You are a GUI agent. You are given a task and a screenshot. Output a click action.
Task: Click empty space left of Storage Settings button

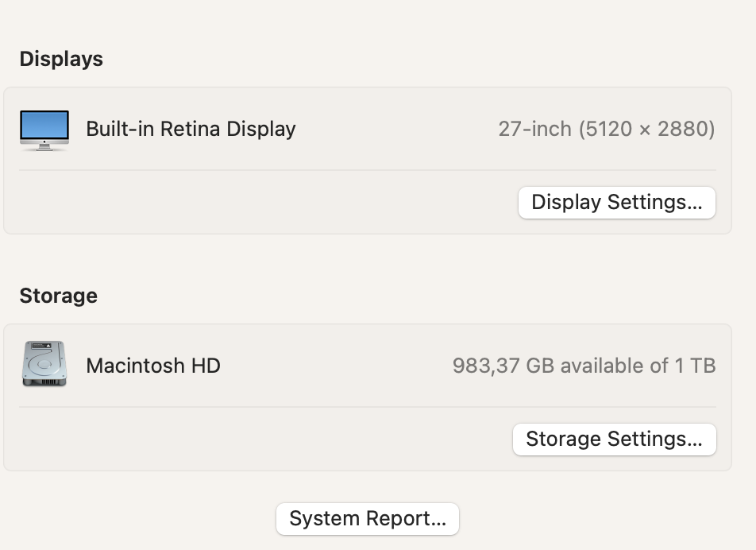[x=262, y=439]
